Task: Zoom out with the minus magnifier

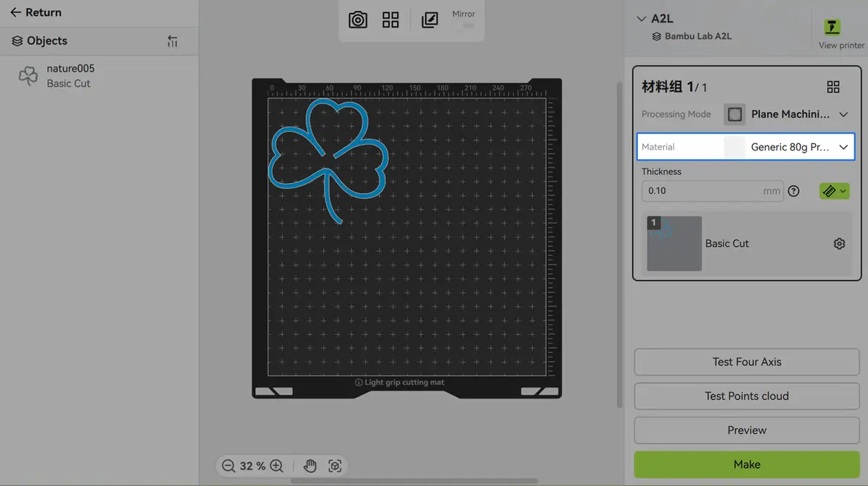Action: pos(229,466)
